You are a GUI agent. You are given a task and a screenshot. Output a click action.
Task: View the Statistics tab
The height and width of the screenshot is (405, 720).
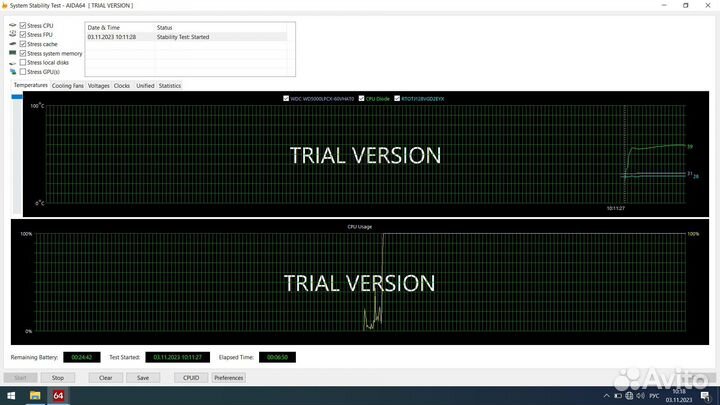170,86
